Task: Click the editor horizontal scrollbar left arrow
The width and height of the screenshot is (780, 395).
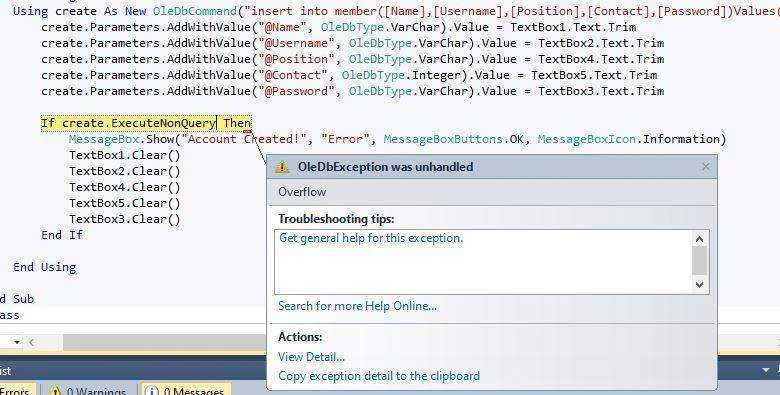Action: (x=32, y=342)
